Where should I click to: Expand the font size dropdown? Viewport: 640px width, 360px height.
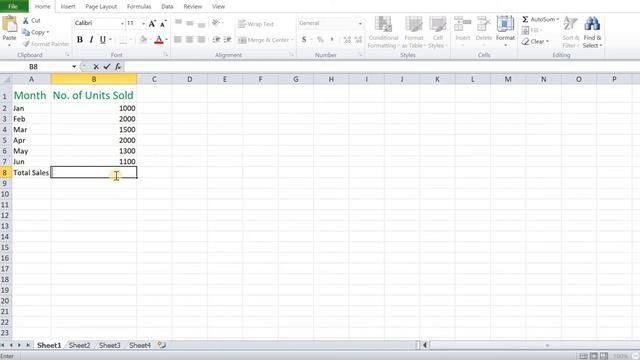tap(143, 24)
